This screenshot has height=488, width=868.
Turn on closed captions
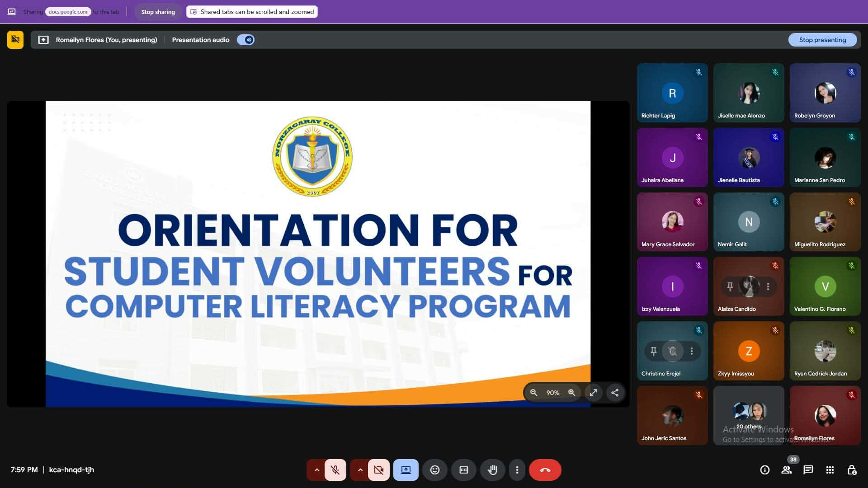463,470
